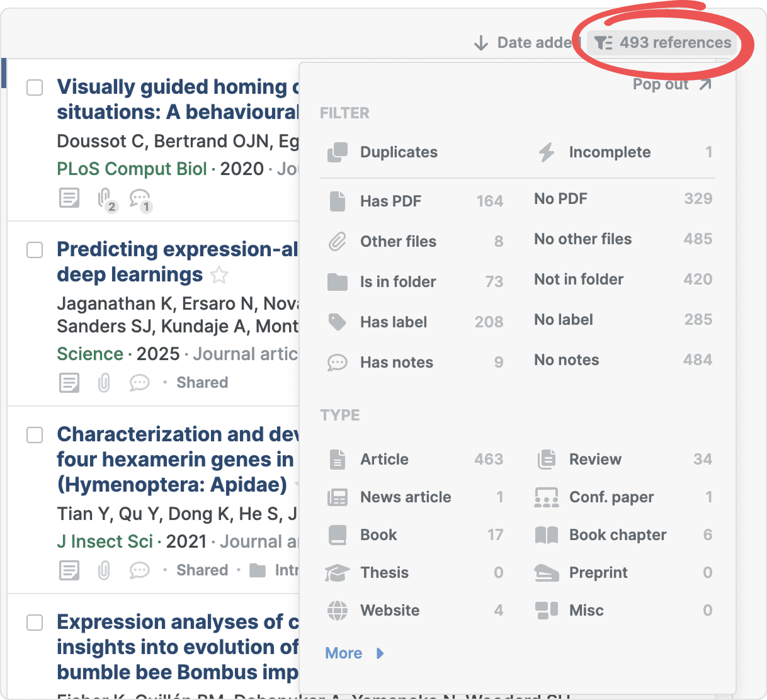Select checkbox for Predicting expression-altering reference
Viewport: 767px width, 700px height.
(x=35, y=250)
